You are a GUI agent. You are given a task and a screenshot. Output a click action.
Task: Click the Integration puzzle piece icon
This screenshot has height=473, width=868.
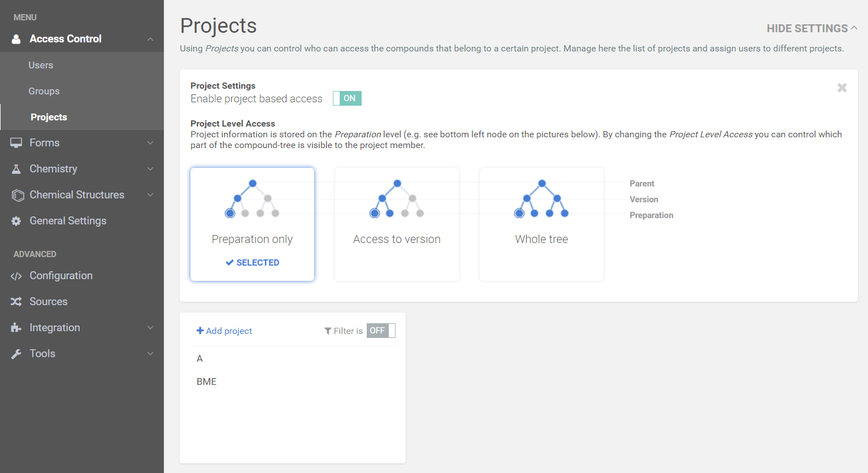16,328
